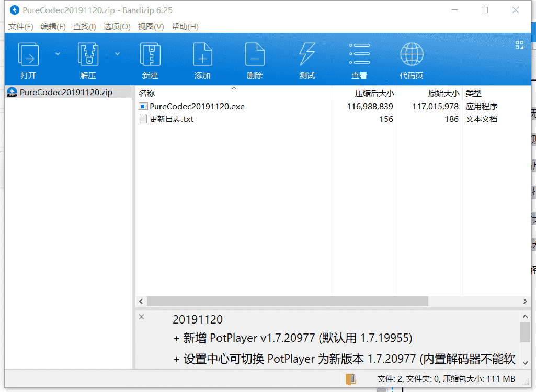This screenshot has width=536, height=392.
Task: Click compressed size value 156
Action: tap(386, 119)
